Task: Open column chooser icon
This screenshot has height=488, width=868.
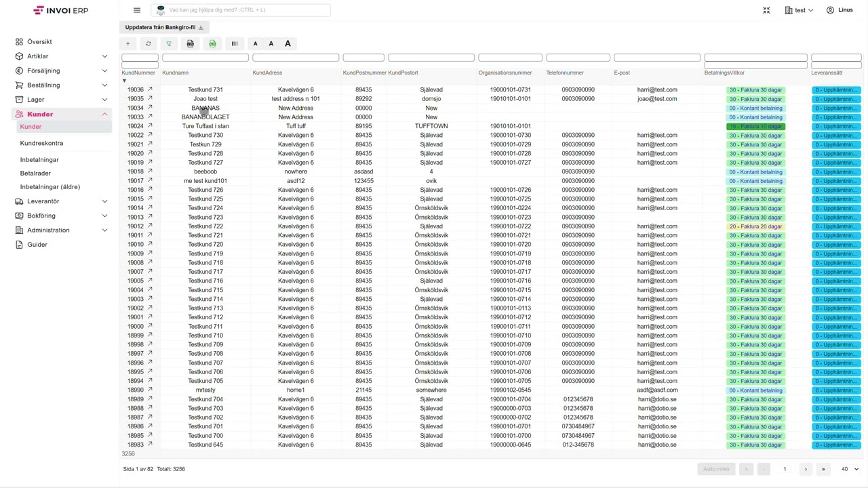Action: click(x=235, y=44)
